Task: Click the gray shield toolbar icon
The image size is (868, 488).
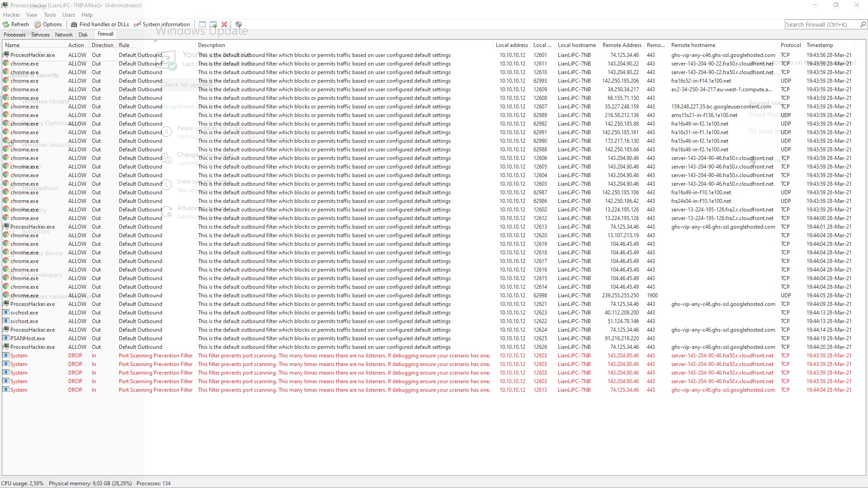Action: tap(239, 24)
